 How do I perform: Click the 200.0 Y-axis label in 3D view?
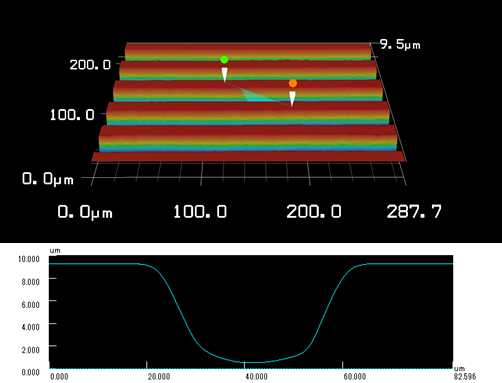[90, 64]
